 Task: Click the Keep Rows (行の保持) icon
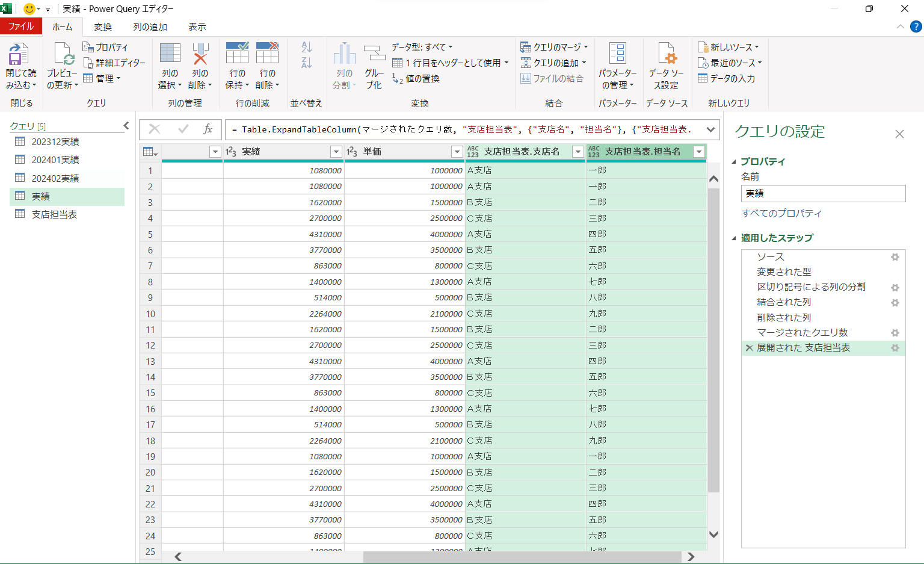tap(237, 53)
